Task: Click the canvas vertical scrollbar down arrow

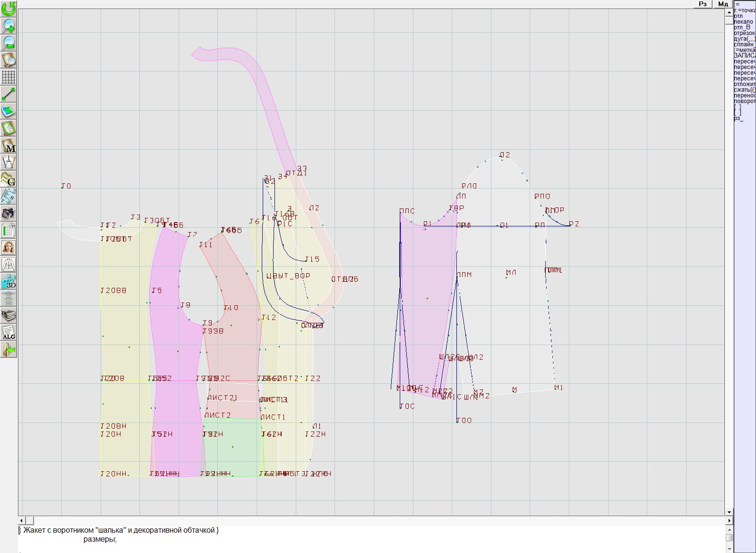Action: coord(729,512)
